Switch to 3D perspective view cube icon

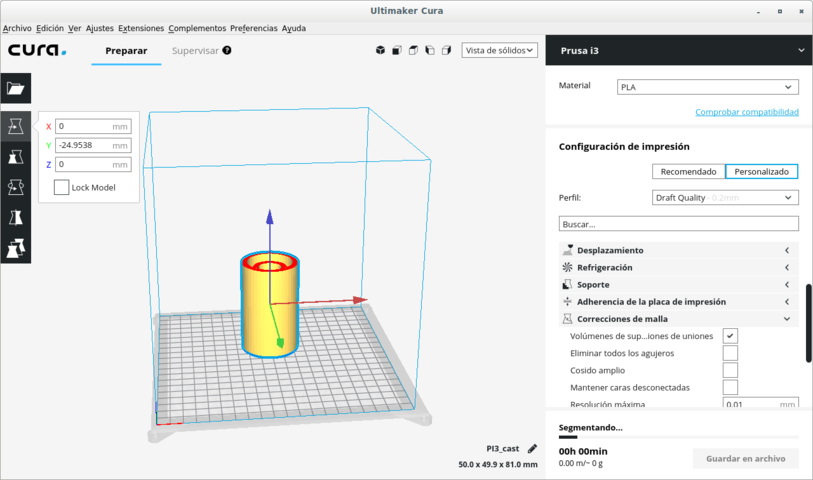coord(381,50)
